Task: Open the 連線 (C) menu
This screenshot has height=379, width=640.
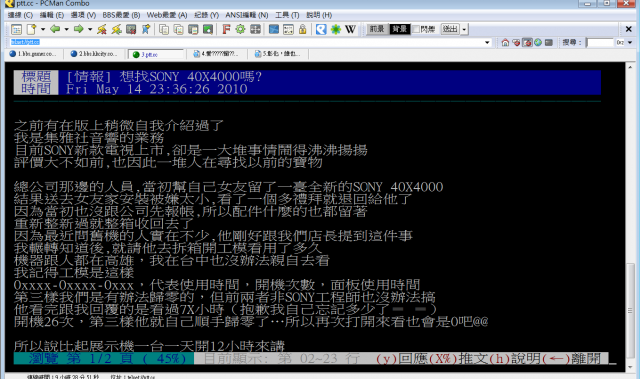Action: 20,15
